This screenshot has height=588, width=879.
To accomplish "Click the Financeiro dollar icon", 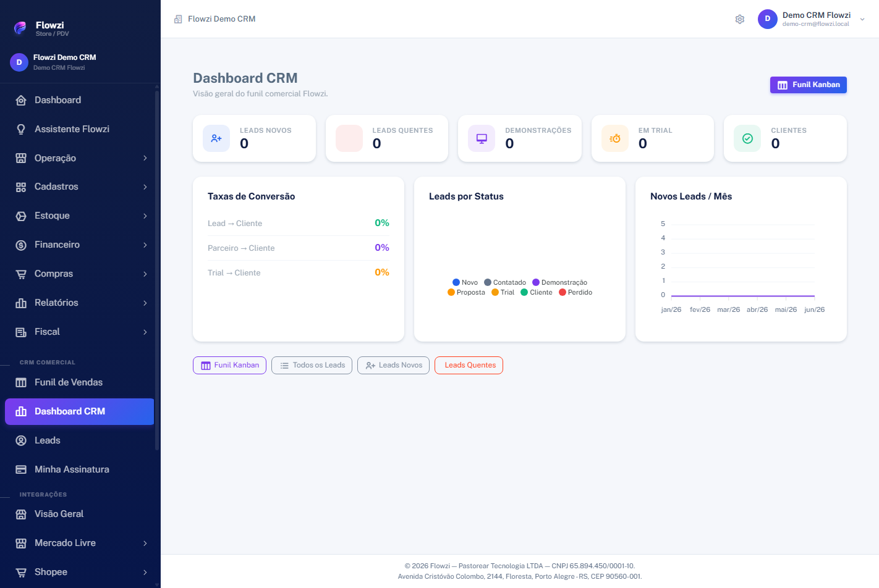I will point(21,245).
